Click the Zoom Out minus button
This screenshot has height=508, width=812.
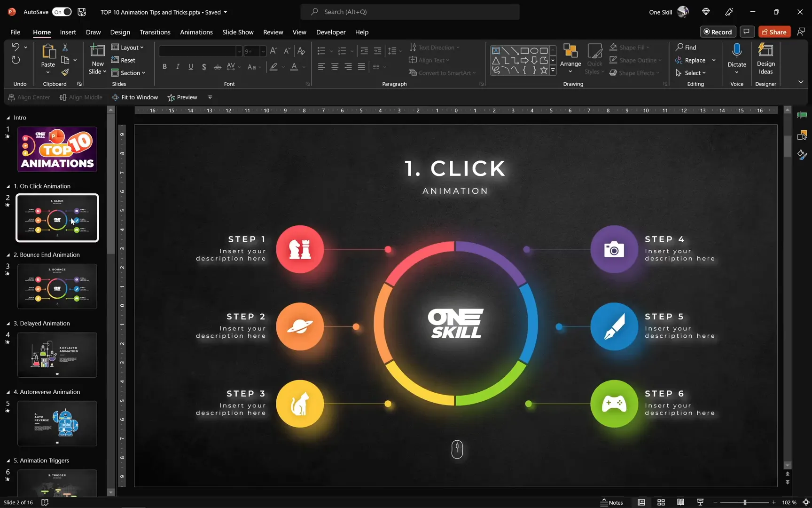coord(715,502)
